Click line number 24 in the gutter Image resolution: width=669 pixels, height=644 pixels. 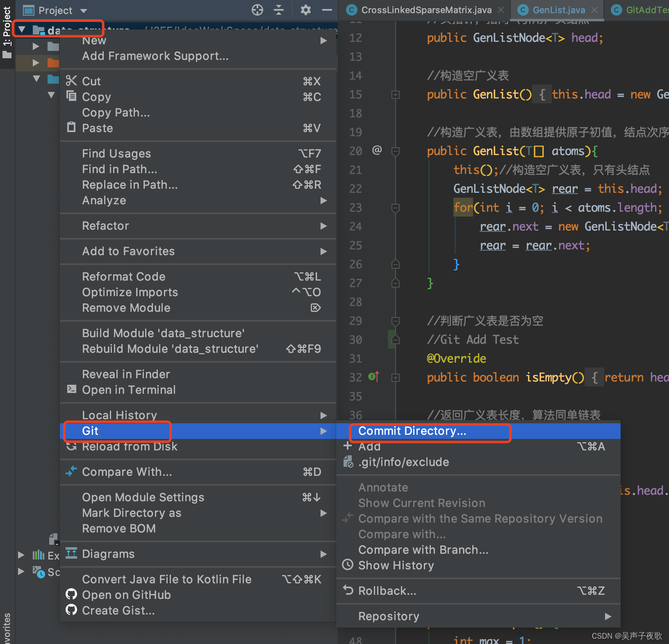[x=355, y=226]
